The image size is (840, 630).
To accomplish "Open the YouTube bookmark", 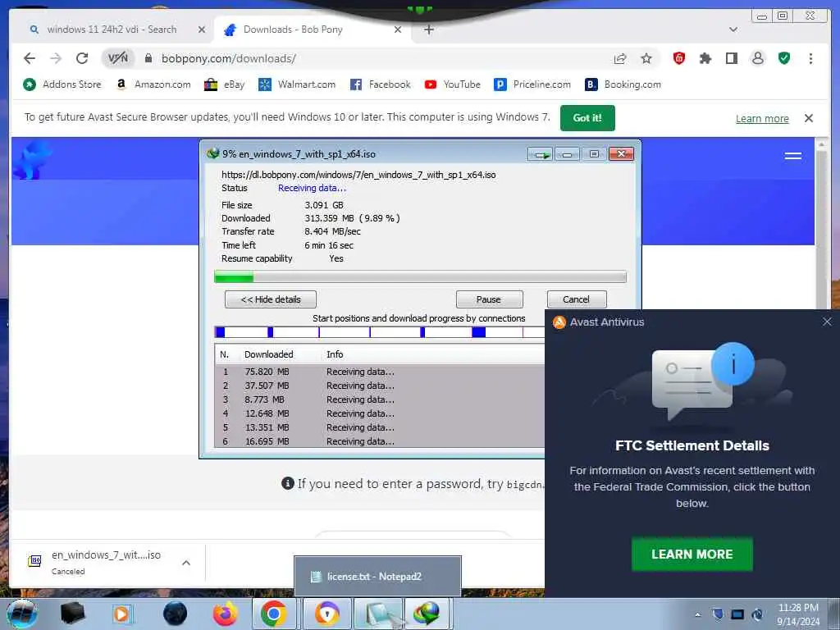I will click(453, 84).
